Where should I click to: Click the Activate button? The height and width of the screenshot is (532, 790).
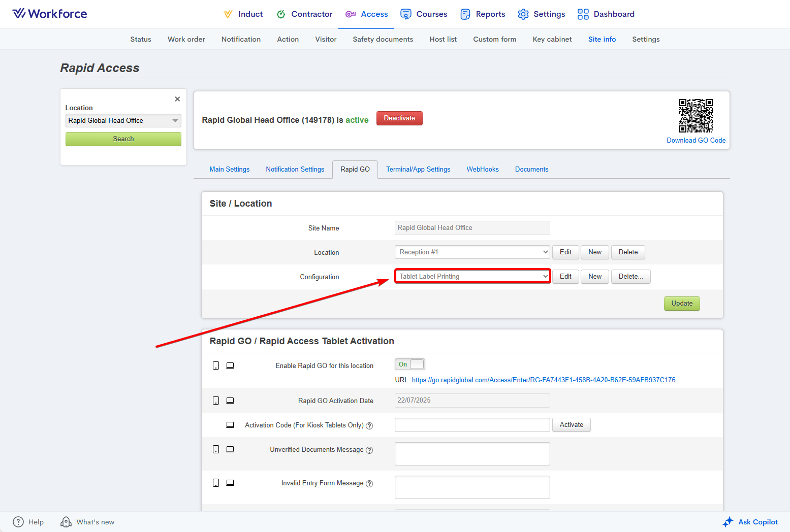(572, 425)
